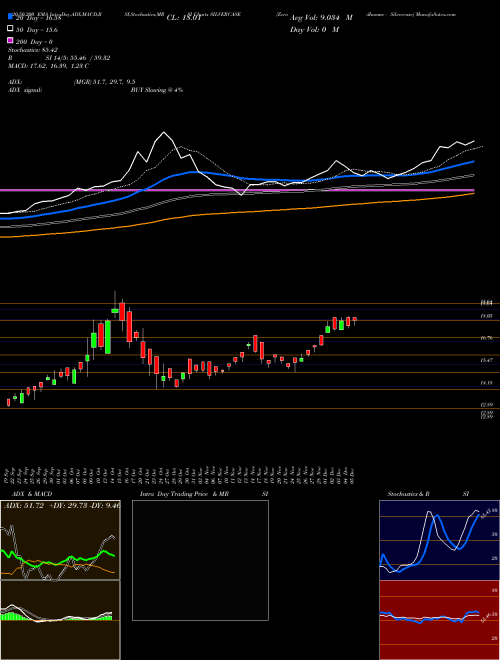The width and height of the screenshot is (500, 660).
Task: Click the 18.05 price axis label
Action: pyautogui.click(x=487, y=315)
